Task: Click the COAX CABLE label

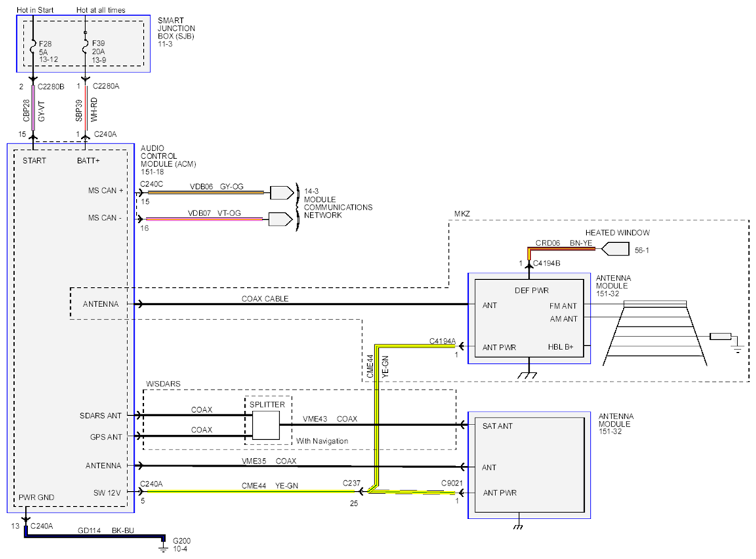Action: (x=265, y=298)
